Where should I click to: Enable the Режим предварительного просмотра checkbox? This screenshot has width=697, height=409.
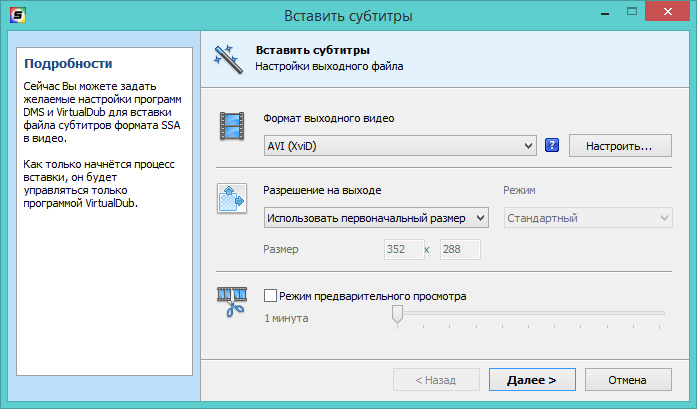(x=270, y=296)
